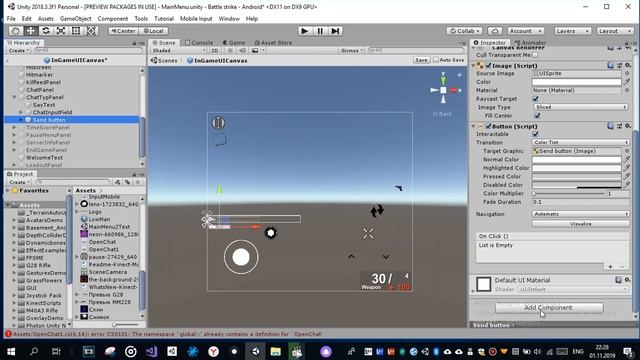Click the Visualize button
The height and width of the screenshot is (360, 640).
coord(580,224)
